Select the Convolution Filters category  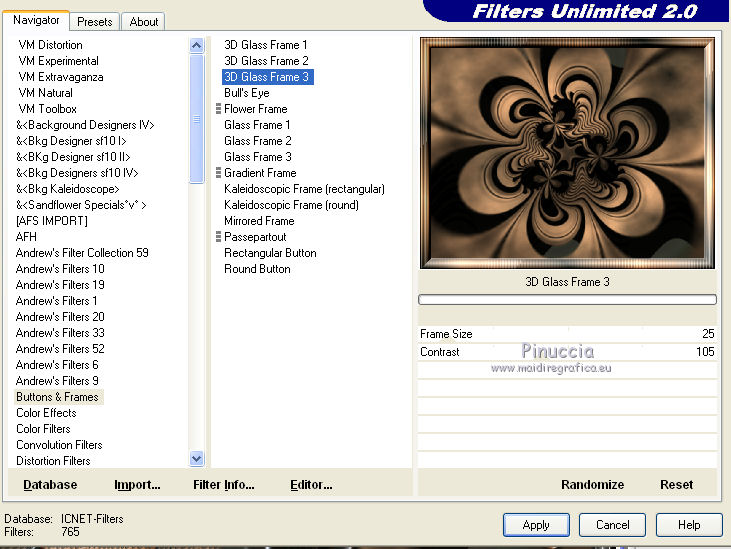point(59,445)
